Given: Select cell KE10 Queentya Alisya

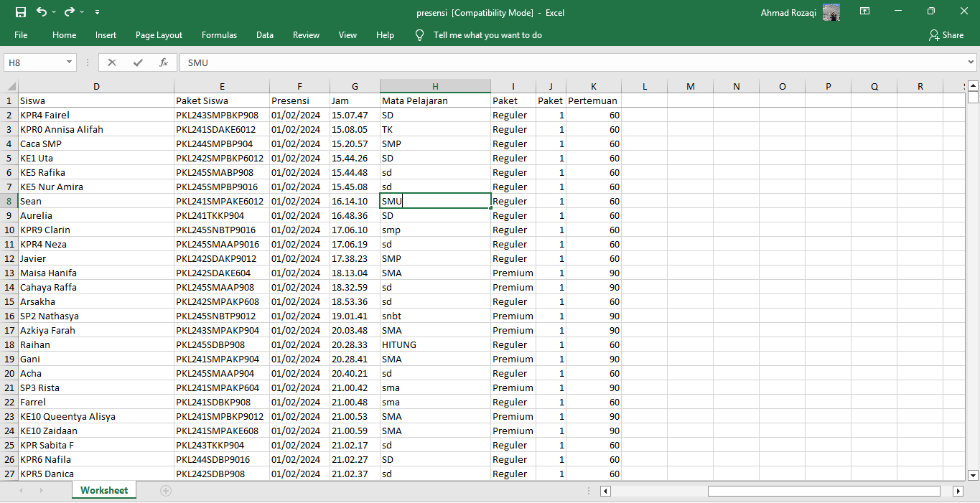Looking at the screenshot, I should click(96, 416).
